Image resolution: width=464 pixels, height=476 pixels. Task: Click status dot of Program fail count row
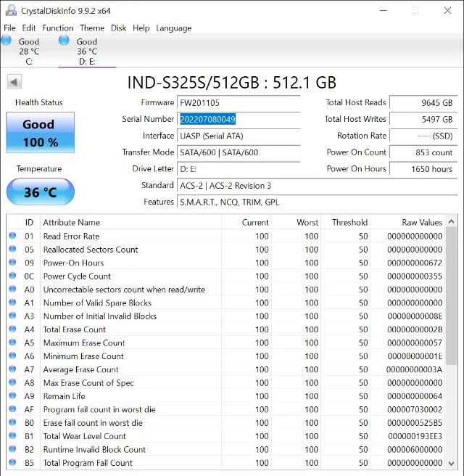12,409
